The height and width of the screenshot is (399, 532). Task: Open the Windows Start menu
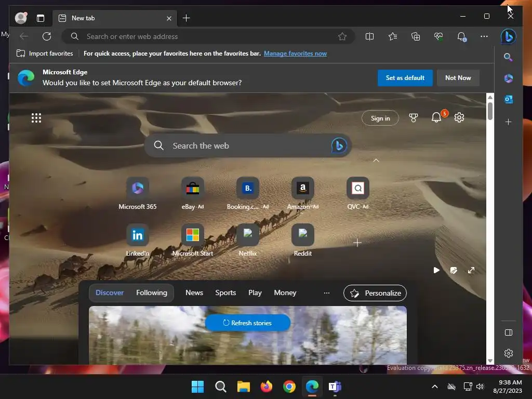tap(197, 387)
